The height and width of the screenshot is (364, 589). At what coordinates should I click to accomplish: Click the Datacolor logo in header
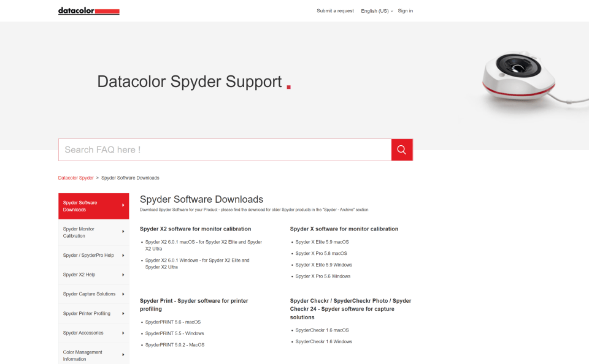88,11
